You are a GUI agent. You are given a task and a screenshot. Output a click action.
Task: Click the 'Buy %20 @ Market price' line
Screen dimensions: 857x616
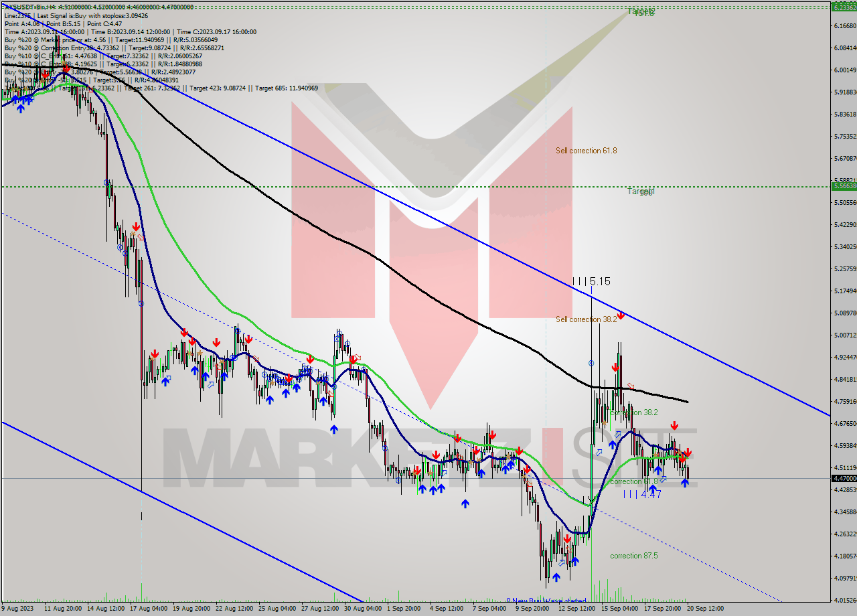click(x=110, y=40)
